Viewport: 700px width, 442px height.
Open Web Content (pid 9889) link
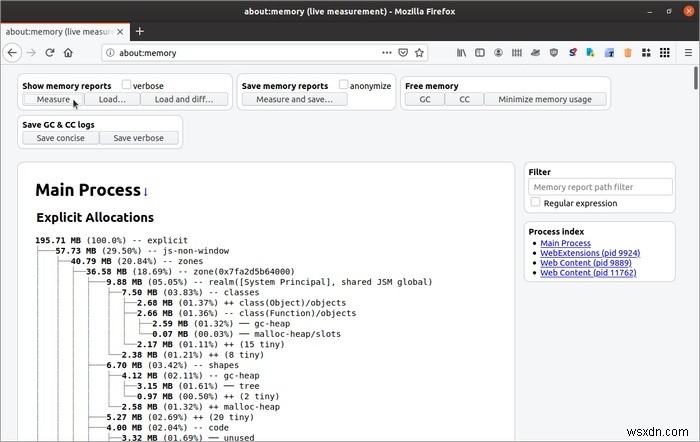[586, 263]
